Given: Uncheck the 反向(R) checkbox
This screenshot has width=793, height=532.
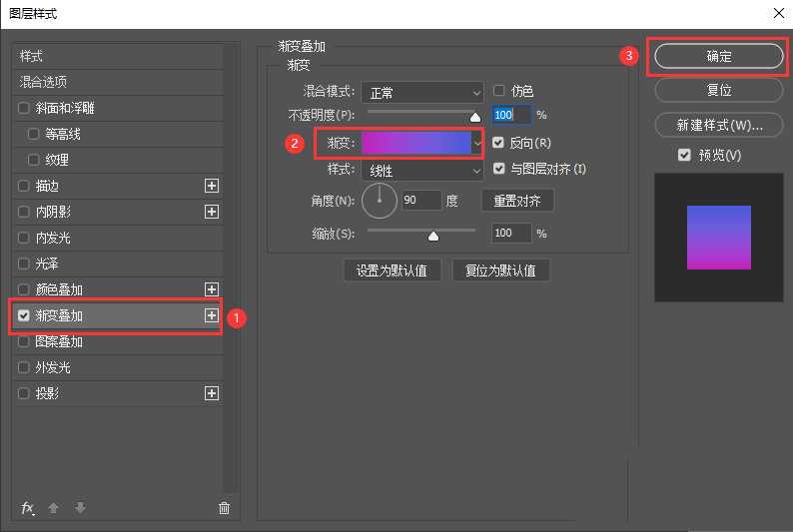Looking at the screenshot, I should pos(498,143).
